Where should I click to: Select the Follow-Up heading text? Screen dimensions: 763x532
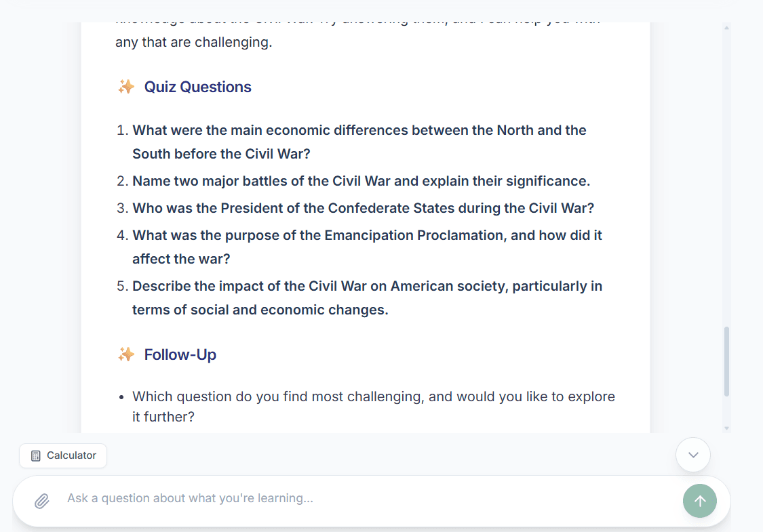point(180,354)
